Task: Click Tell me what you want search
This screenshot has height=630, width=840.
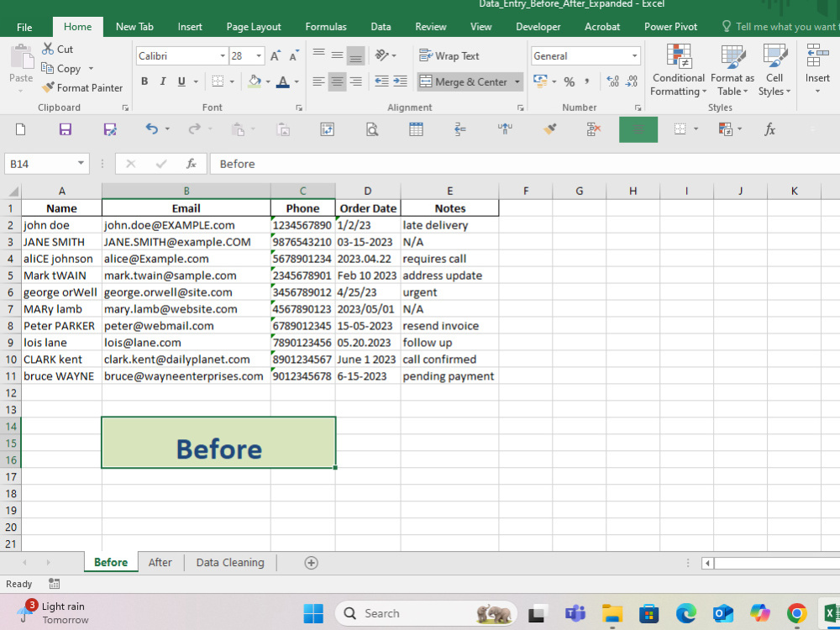Action: coord(780,27)
